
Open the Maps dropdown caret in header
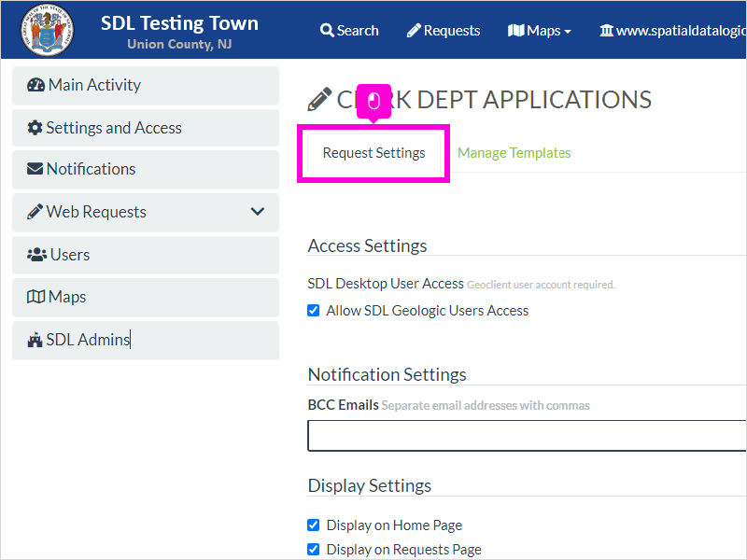(x=568, y=32)
